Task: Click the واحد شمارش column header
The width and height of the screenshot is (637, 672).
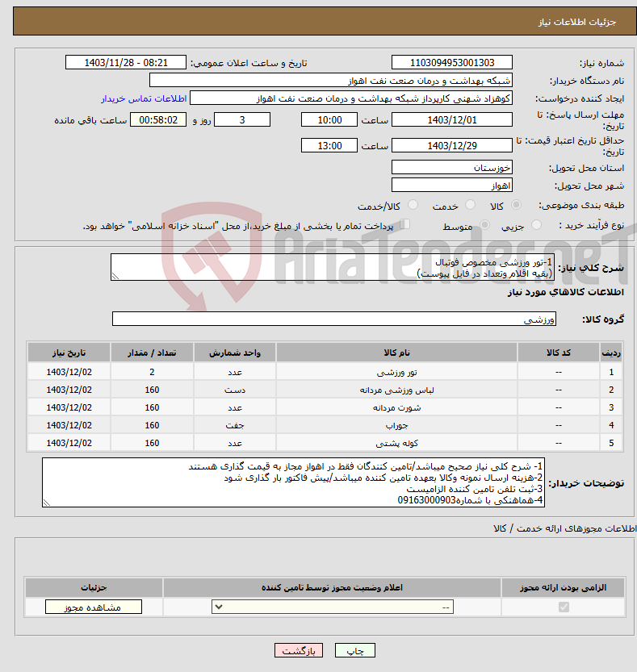Action: pyautogui.click(x=235, y=353)
